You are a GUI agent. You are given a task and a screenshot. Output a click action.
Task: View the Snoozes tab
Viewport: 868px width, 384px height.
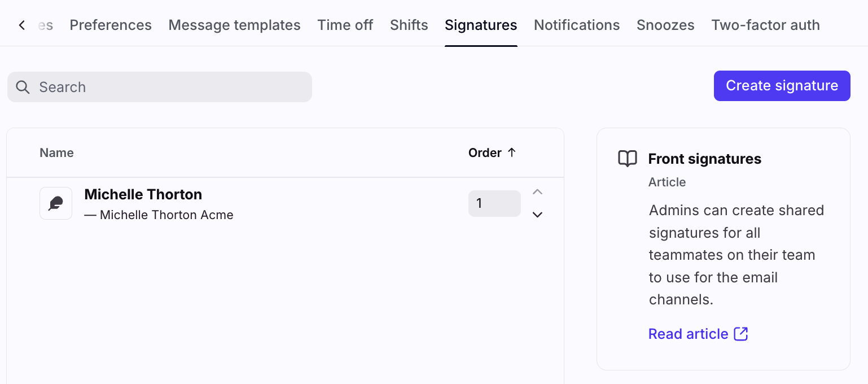point(665,25)
